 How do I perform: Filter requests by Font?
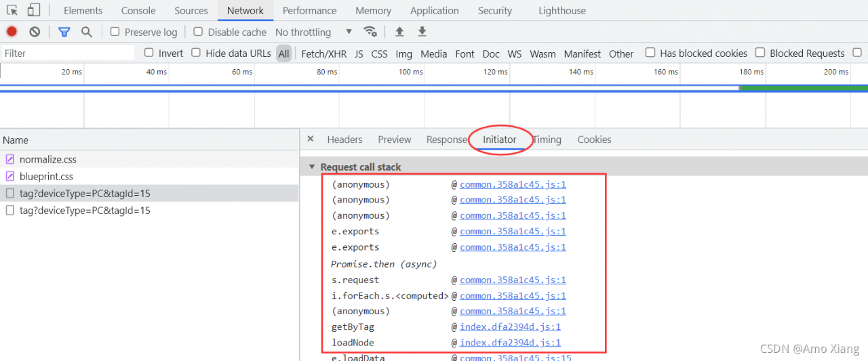(x=465, y=54)
